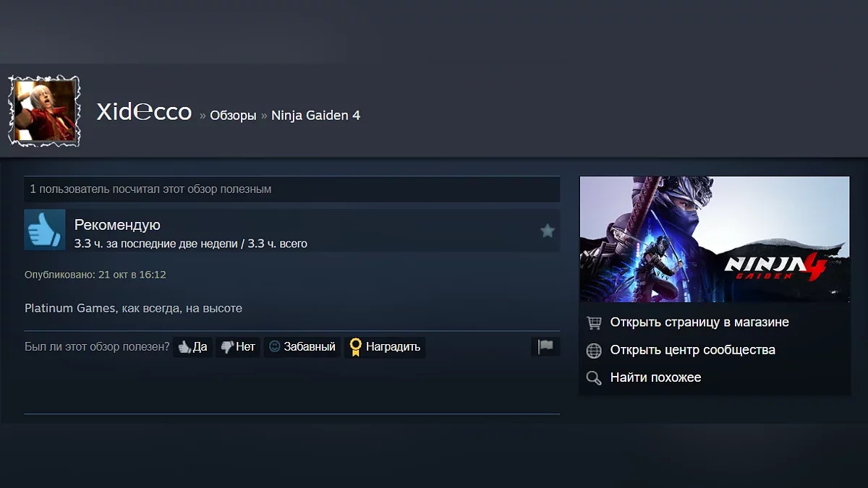Image resolution: width=868 pixels, height=488 pixels.
Task: Click Открыть центр сообщества
Action: [x=693, y=350]
